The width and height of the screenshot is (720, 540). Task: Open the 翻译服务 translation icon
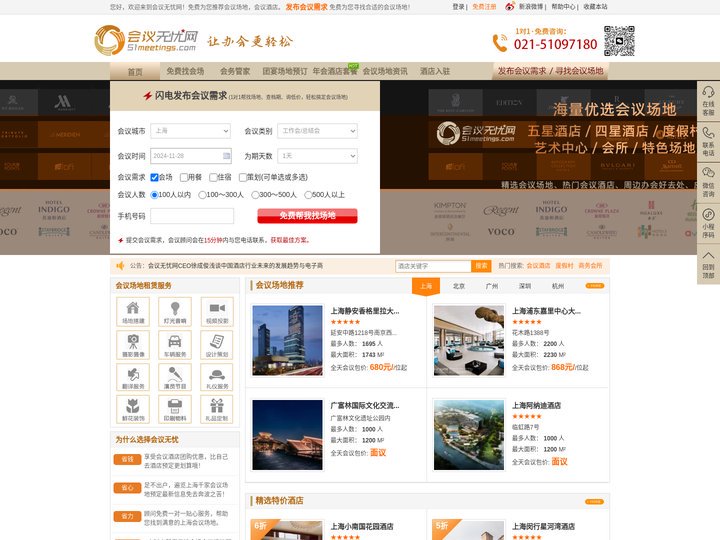point(133,377)
